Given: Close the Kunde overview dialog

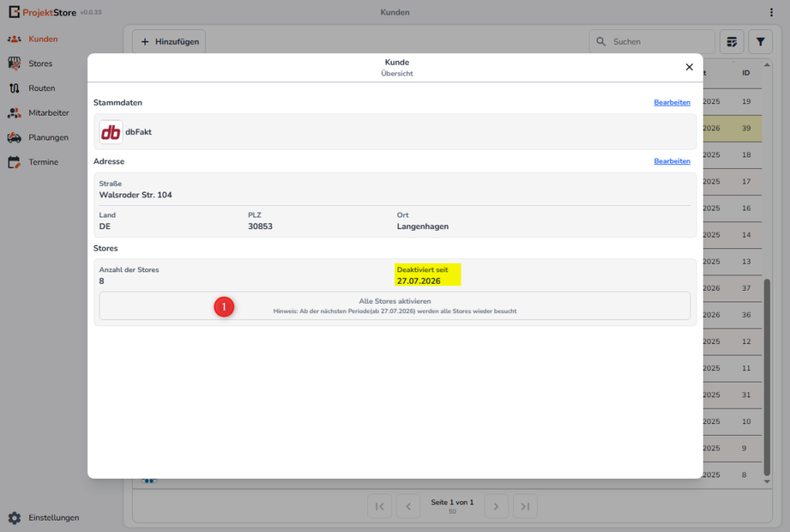Looking at the screenshot, I should pyautogui.click(x=689, y=67).
